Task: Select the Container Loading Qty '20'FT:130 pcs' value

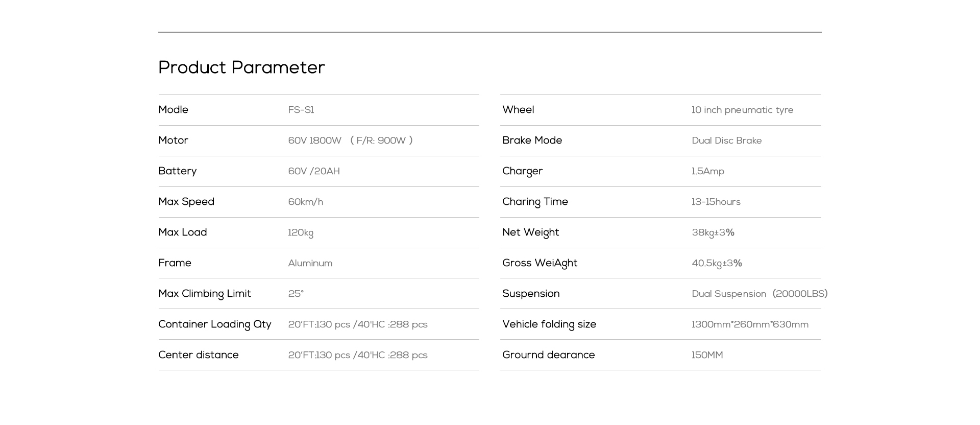Action: [x=358, y=324]
